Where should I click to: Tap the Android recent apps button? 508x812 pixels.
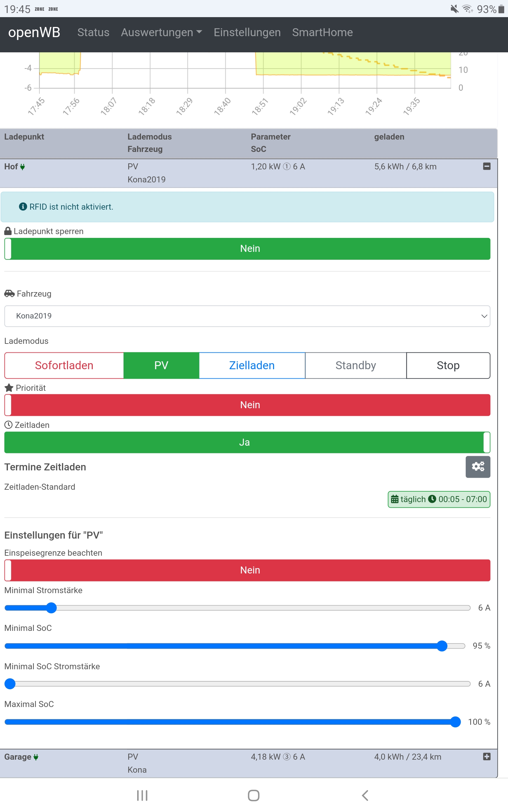[142, 795]
